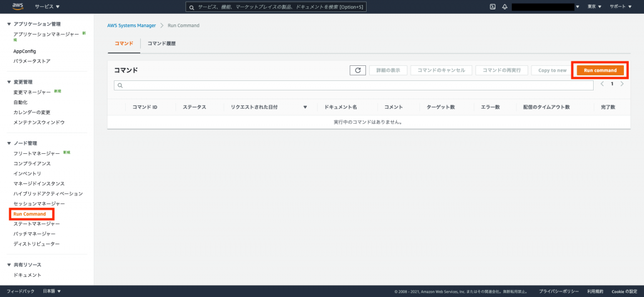
Task: Click page number 1 in pagination
Action: [x=612, y=84]
